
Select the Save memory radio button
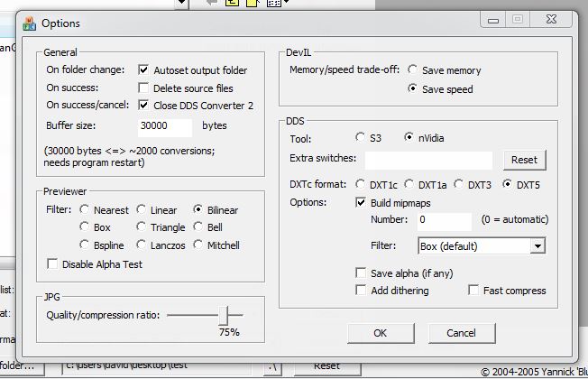pyautogui.click(x=413, y=69)
